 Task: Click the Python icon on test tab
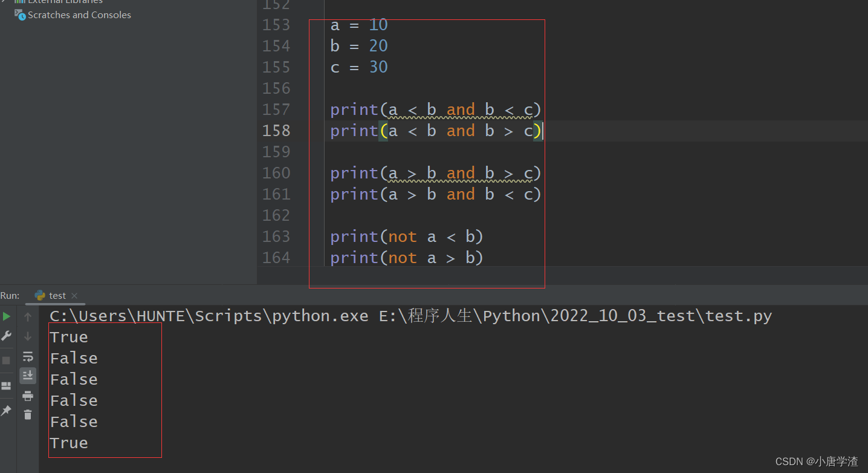[40, 295]
